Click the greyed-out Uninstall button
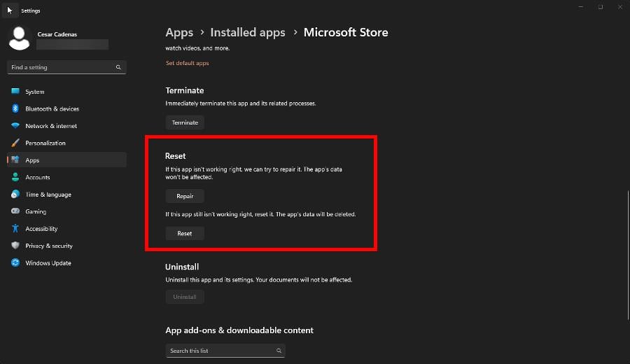The height and width of the screenshot is (364, 630). (185, 297)
